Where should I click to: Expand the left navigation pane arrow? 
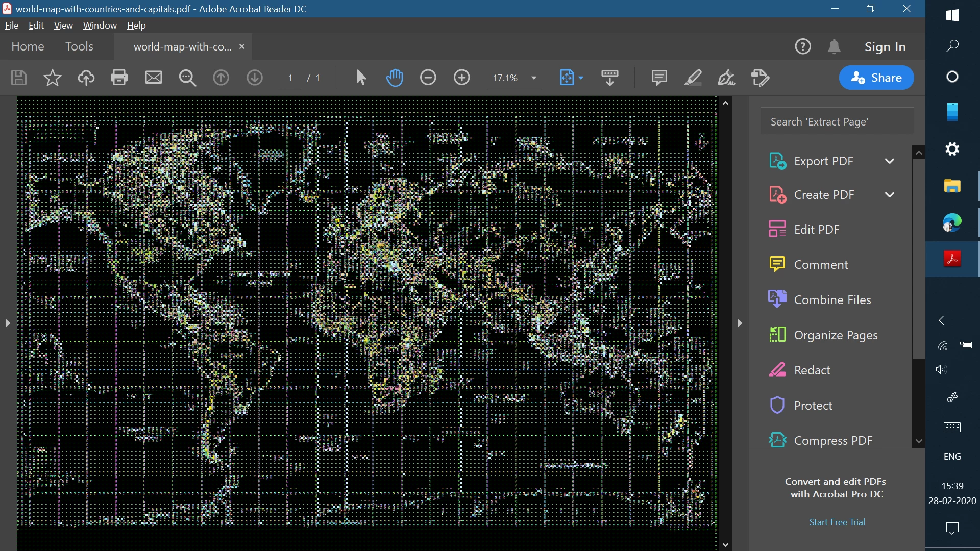7,323
